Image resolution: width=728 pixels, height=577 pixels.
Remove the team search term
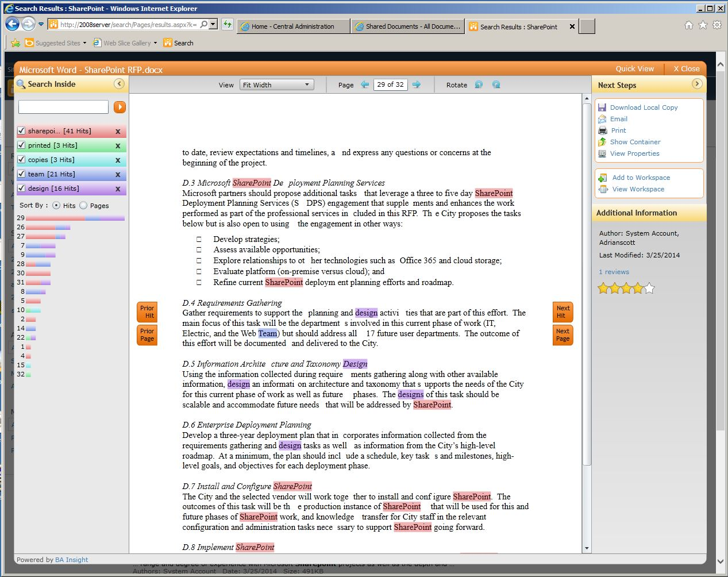[118, 175]
